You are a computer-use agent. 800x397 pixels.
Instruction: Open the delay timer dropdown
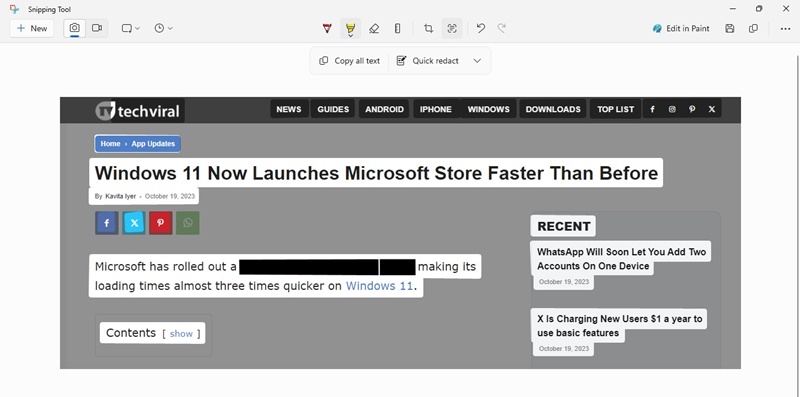pos(164,29)
